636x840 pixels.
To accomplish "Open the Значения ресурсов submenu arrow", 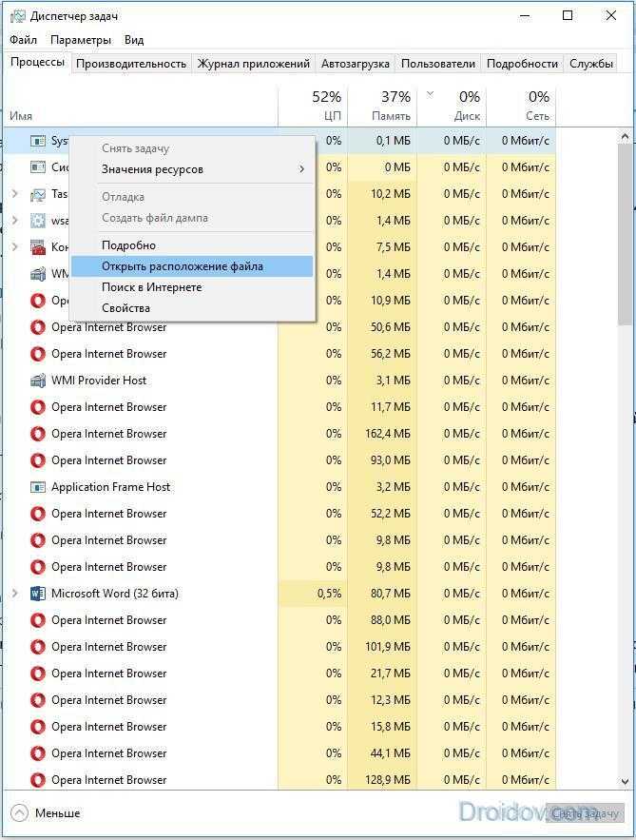I will coord(302,169).
